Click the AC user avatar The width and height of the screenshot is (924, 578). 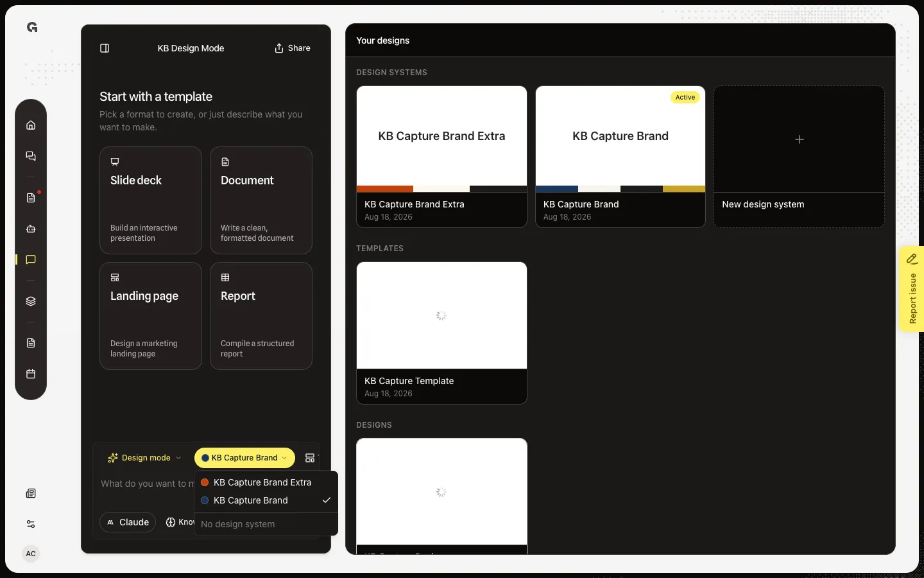click(x=31, y=554)
